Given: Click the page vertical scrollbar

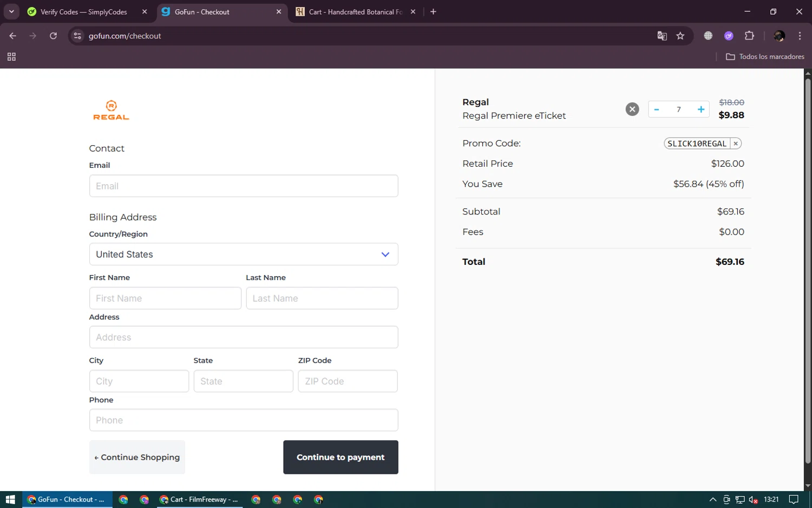Looking at the screenshot, I should point(808,271).
